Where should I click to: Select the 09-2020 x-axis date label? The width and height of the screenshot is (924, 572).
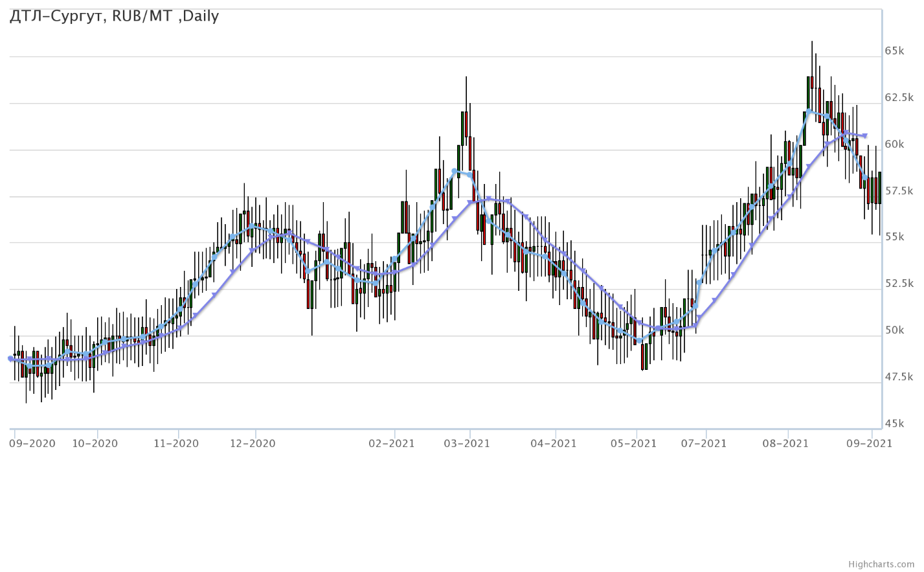click(32, 444)
